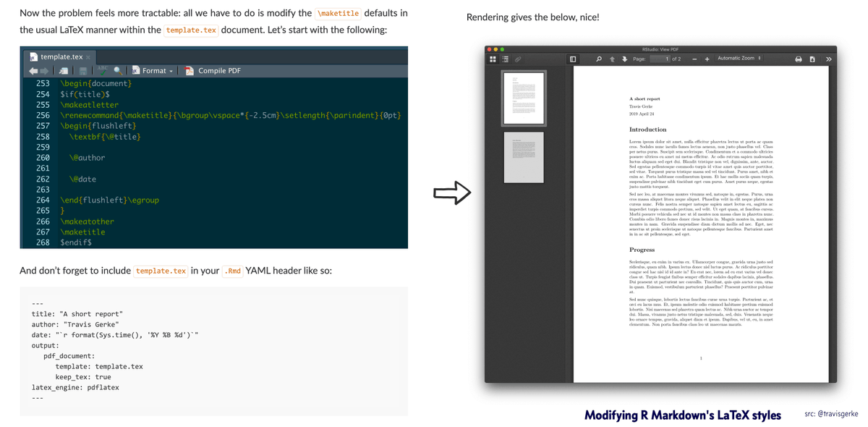This screenshot has height=427, width=868.
Task: Go to next page in PDF viewer
Action: 624,59
